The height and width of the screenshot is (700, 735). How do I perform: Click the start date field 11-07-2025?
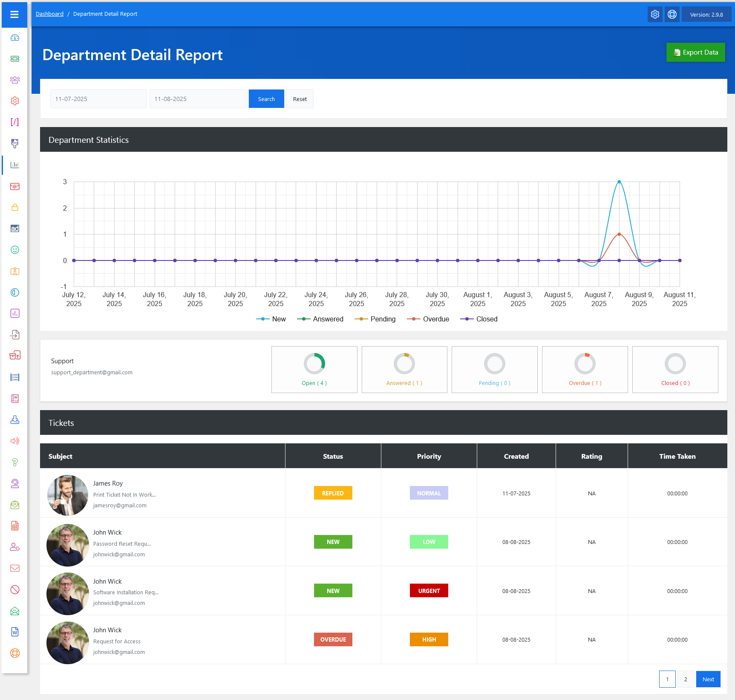point(98,99)
